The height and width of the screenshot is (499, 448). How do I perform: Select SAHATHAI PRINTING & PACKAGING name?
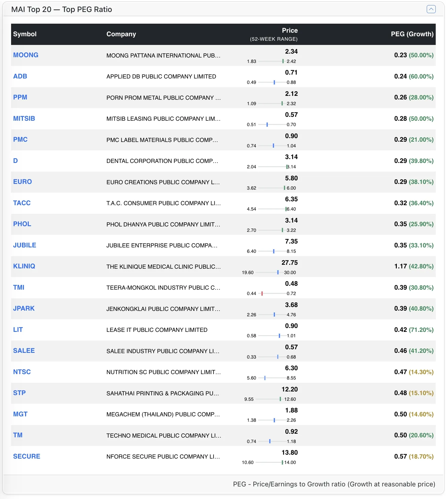pos(163,393)
